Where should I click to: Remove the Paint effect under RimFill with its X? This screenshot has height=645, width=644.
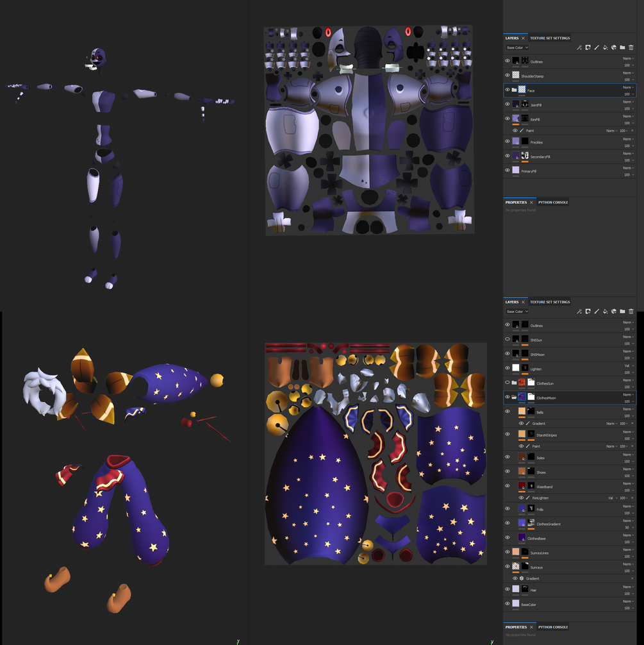[632, 131]
